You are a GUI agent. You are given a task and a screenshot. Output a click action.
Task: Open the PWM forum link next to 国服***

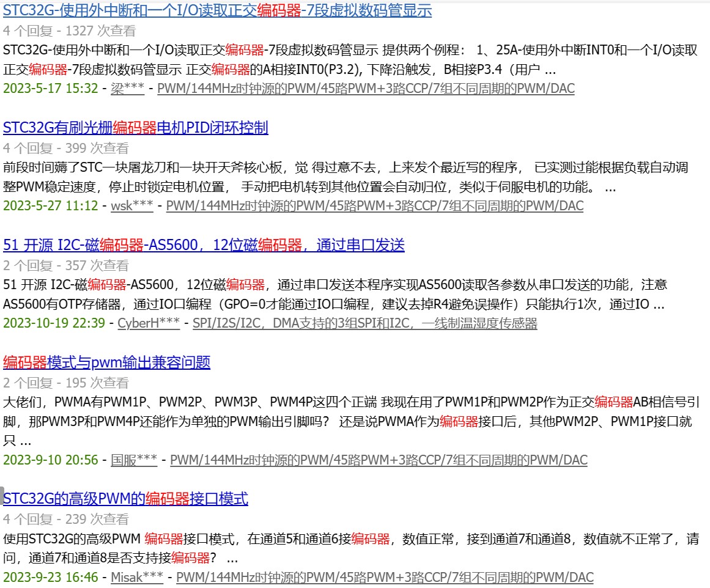[379, 460]
